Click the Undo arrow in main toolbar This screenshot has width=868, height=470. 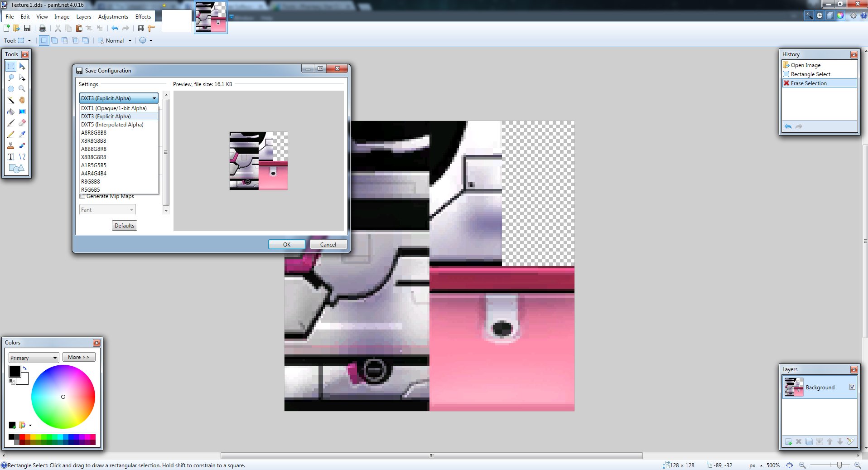pos(115,28)
